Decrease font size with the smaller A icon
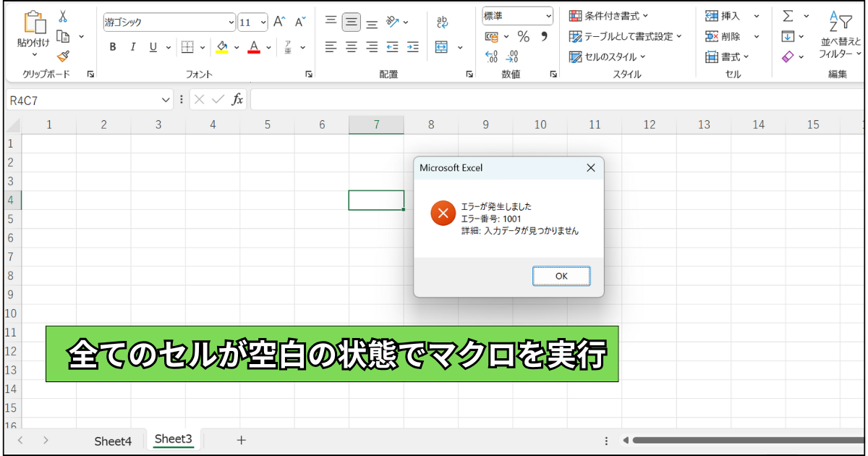The image size is (868, 456). (300, 22)
